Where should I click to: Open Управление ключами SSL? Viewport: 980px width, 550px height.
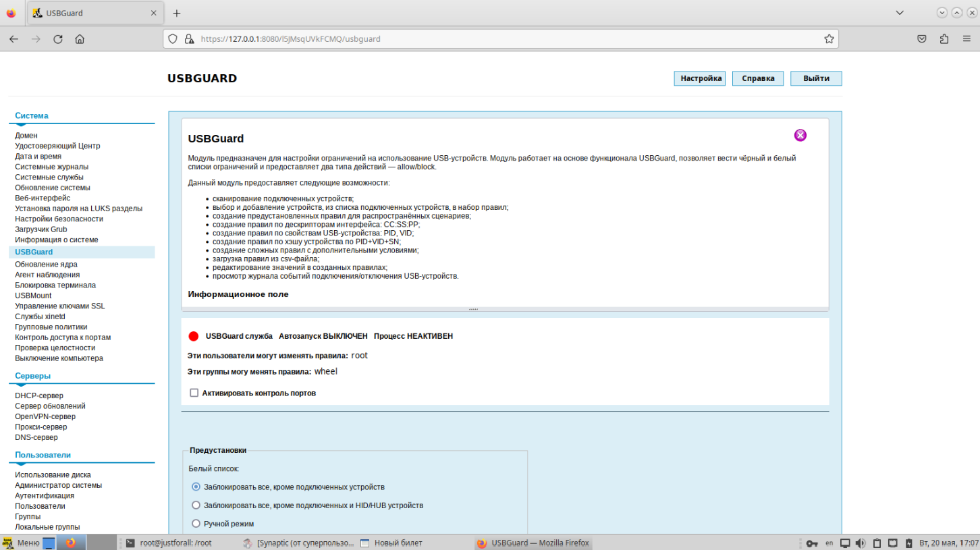(x=60, y=306)
